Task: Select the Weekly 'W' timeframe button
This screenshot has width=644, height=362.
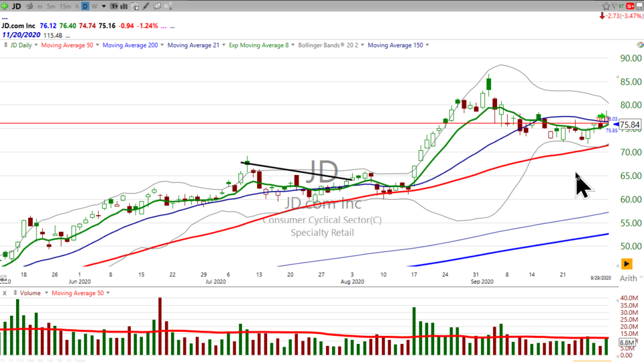Action: [x=94, y=7]
